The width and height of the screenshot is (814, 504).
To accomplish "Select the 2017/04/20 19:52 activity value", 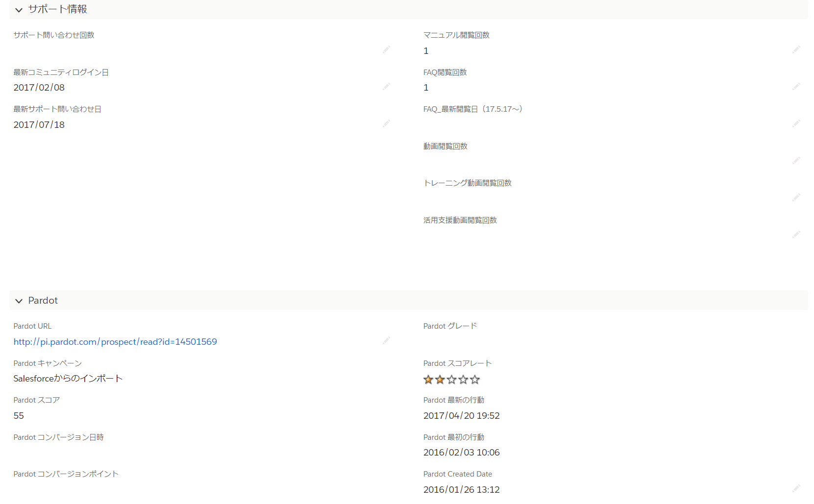I will pyautogui.click(x=462, y=416).
